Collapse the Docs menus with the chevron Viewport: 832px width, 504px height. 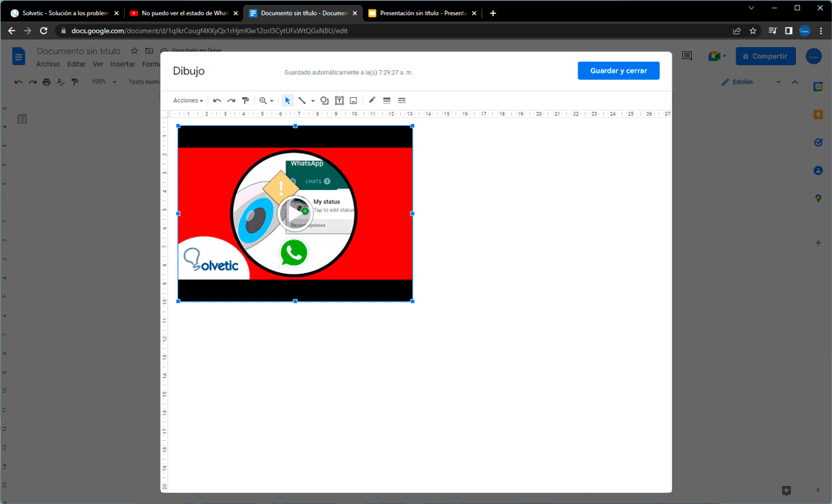coord(795,82)
